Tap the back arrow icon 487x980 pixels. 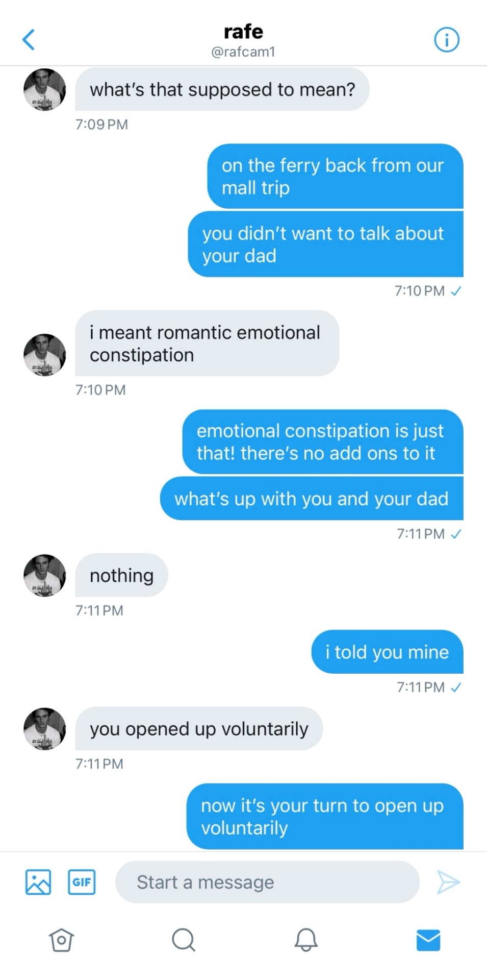pyautogui.click(x=29, y=40)
